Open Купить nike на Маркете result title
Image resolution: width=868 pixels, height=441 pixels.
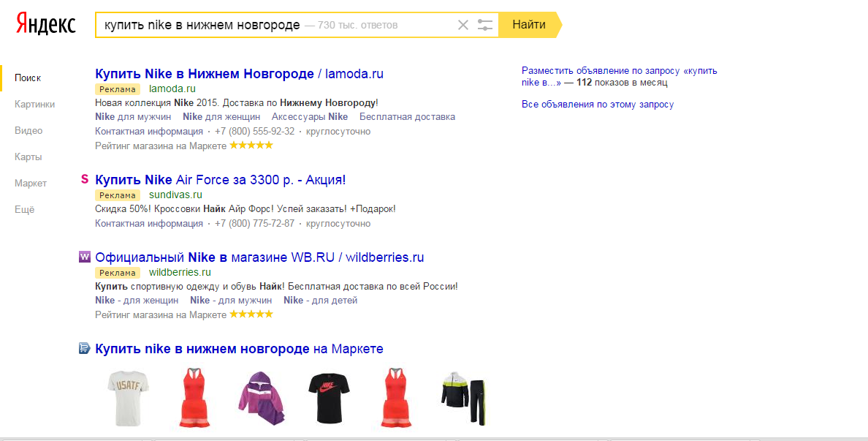pos(239,349)
